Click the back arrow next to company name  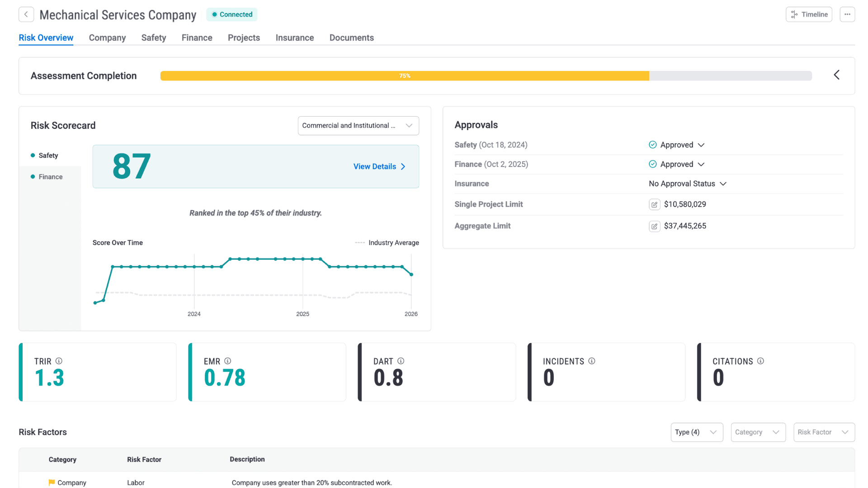coord(26,14)
